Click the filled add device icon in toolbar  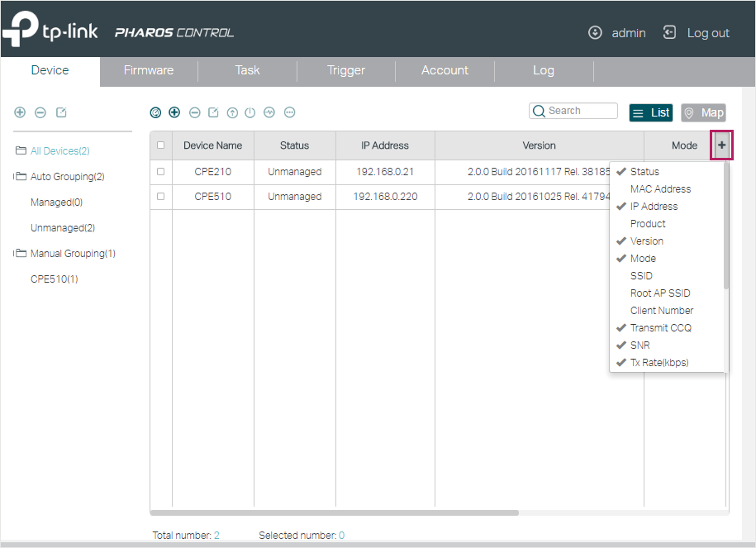click(174, 112)
